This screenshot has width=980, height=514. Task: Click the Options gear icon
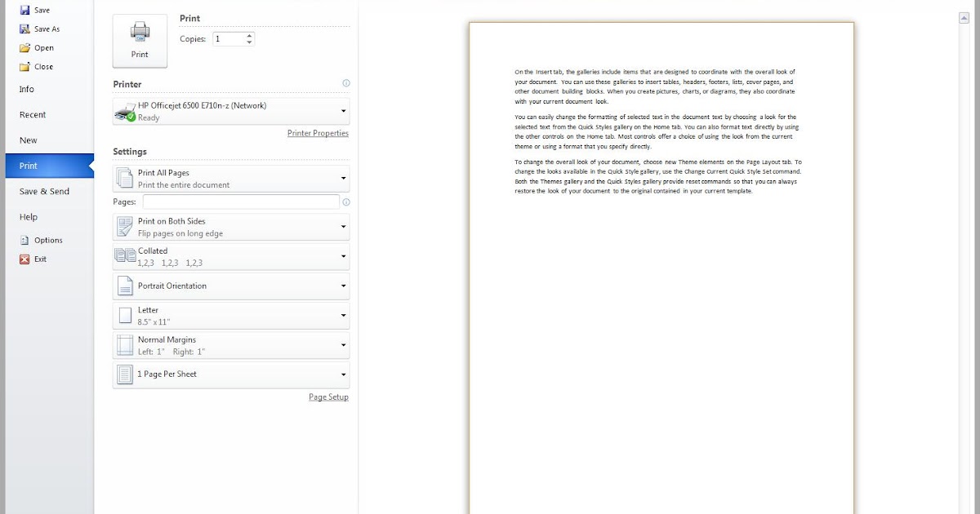pos(24,240)
